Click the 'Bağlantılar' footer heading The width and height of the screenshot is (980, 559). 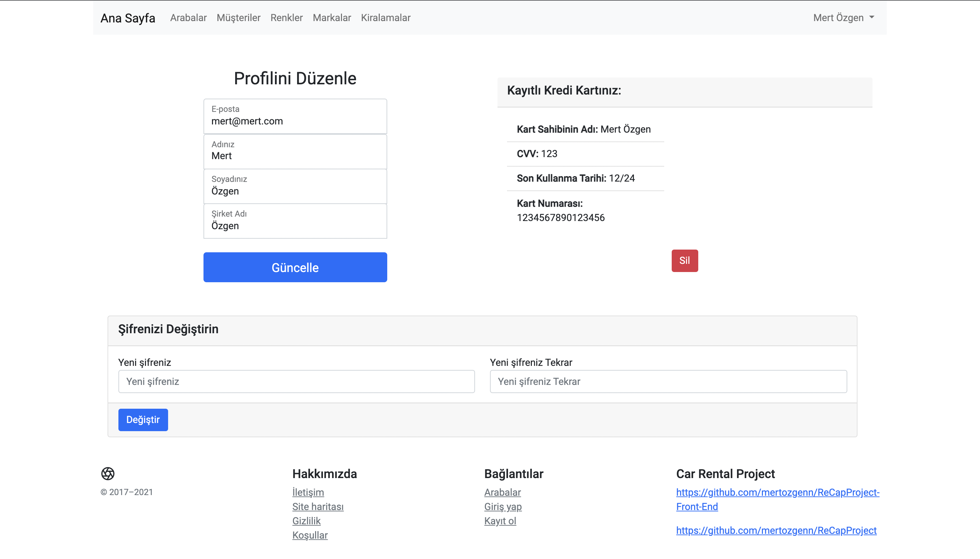(513, 474)
